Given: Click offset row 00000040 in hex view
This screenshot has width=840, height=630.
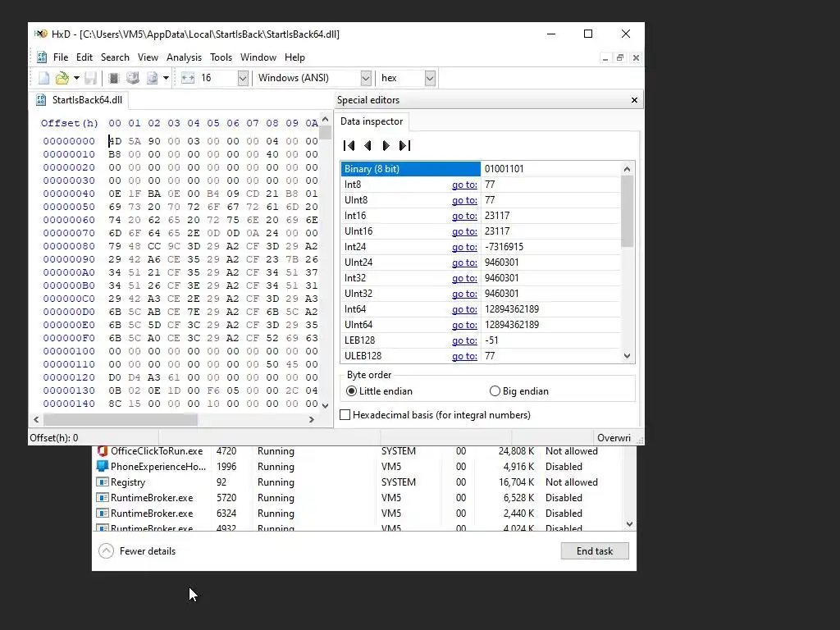Looking at the screenshot, I should click(69, 194).
